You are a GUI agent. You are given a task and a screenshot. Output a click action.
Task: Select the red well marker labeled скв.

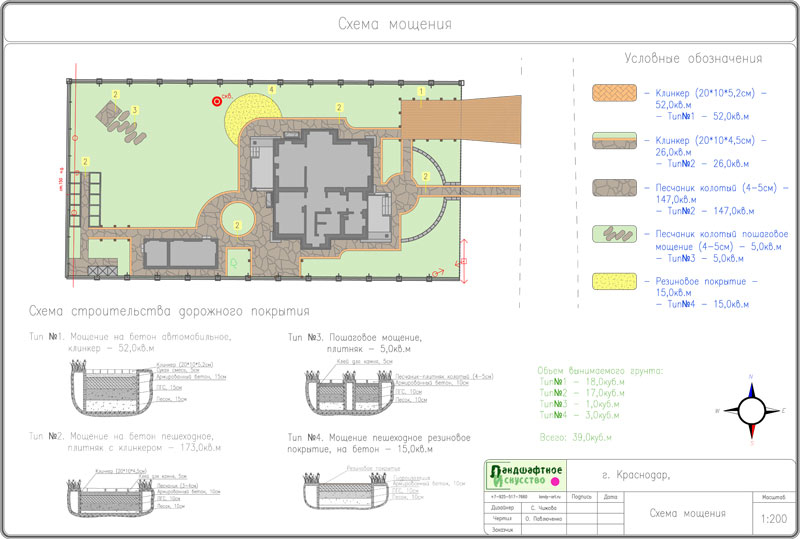pos(216,101)
